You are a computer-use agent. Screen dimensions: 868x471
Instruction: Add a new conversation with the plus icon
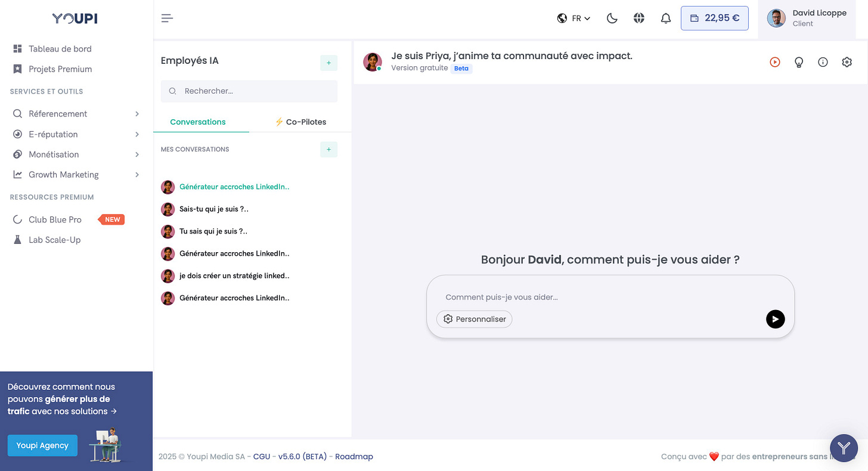[328, 150]
